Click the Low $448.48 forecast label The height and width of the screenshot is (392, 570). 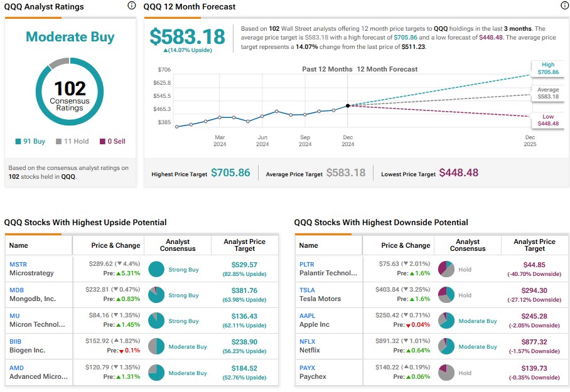click(547, 120)
